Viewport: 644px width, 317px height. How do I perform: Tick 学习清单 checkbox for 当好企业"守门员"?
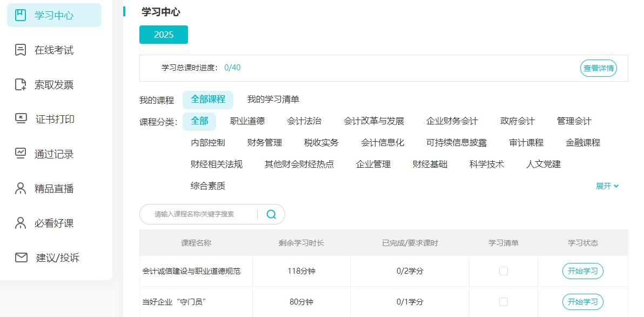coord(504,302)
